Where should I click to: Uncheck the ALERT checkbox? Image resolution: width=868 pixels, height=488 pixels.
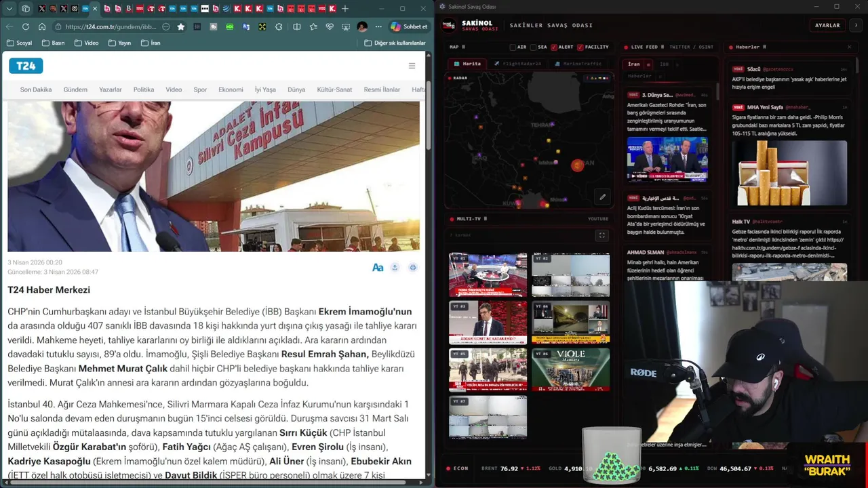point(553,47)
